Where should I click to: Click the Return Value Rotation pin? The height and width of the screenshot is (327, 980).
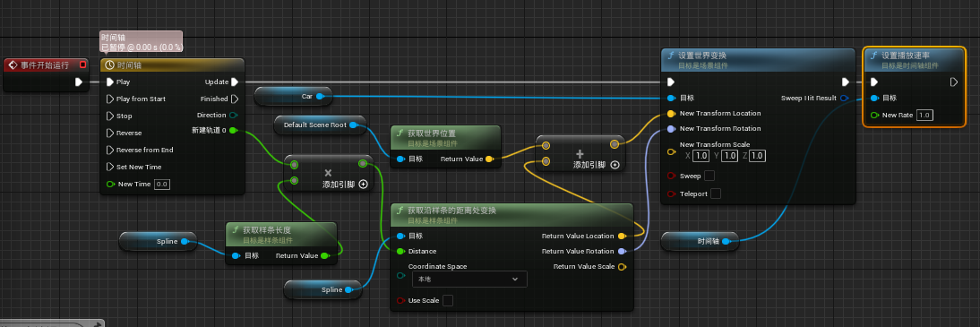[622, 252]
